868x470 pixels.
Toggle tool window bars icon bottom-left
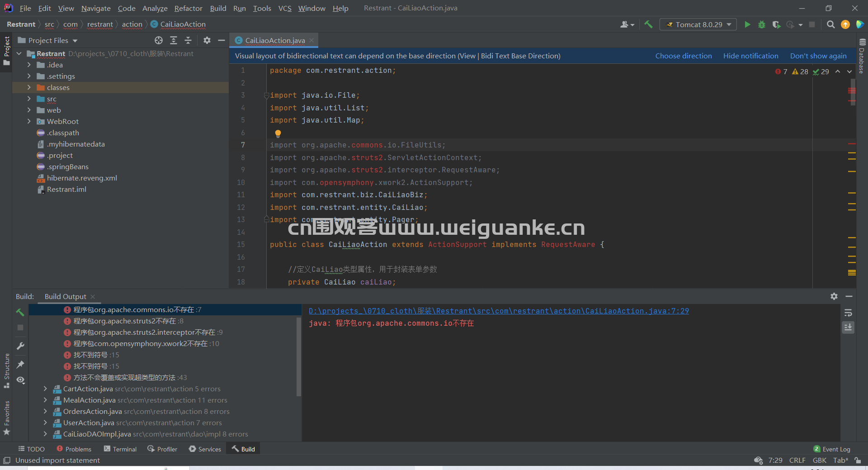[6, 460]
